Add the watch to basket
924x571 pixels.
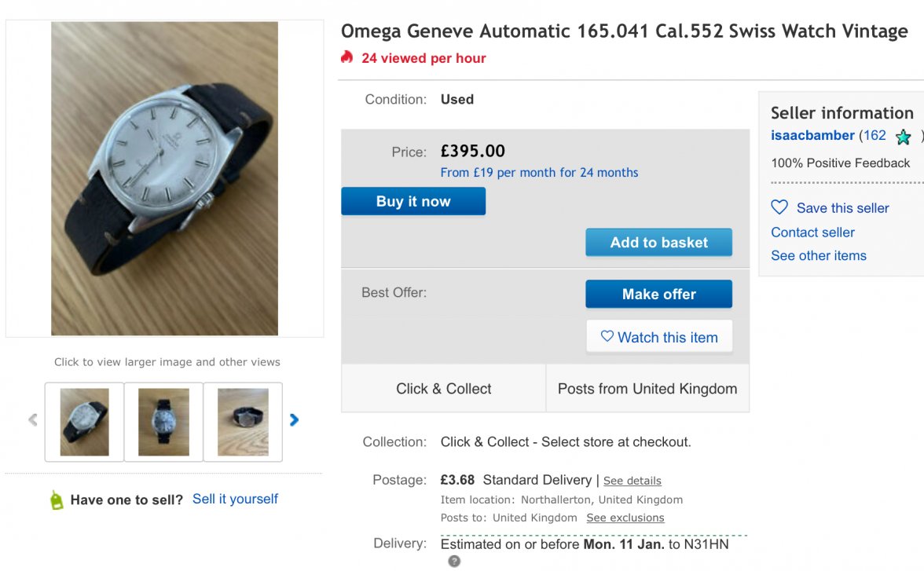click(x=658, y=243)
